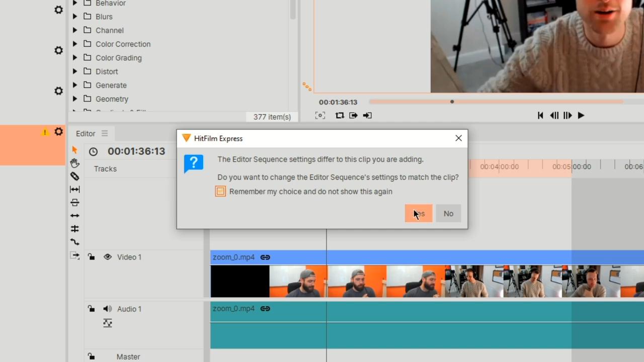Viewport: 644px width, 362px height.
Task: Set the In point in the viewer
Action: (353, 115)
